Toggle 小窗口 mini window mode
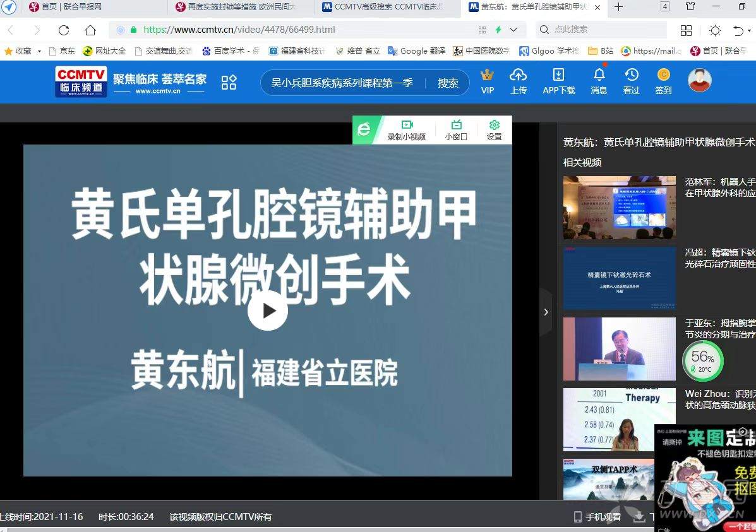The height and width of the screenshot is (532, 756). click(x=456, y=129)
